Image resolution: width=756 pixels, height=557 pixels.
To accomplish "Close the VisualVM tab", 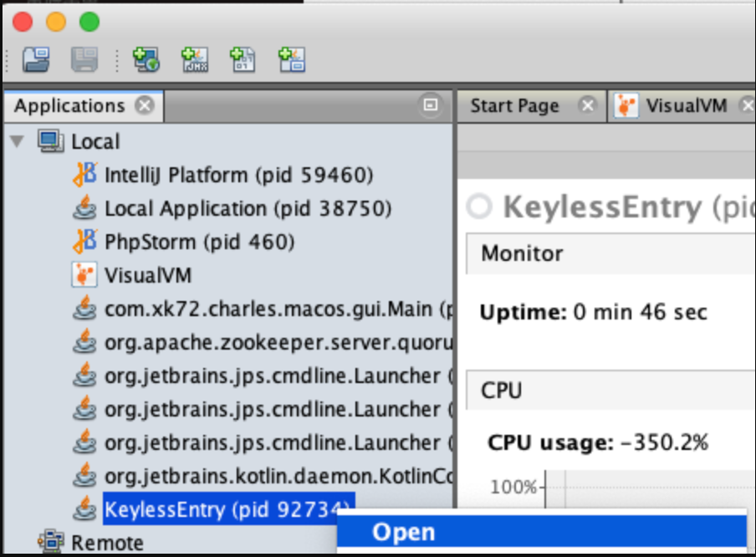I will [x=748, y=105].
